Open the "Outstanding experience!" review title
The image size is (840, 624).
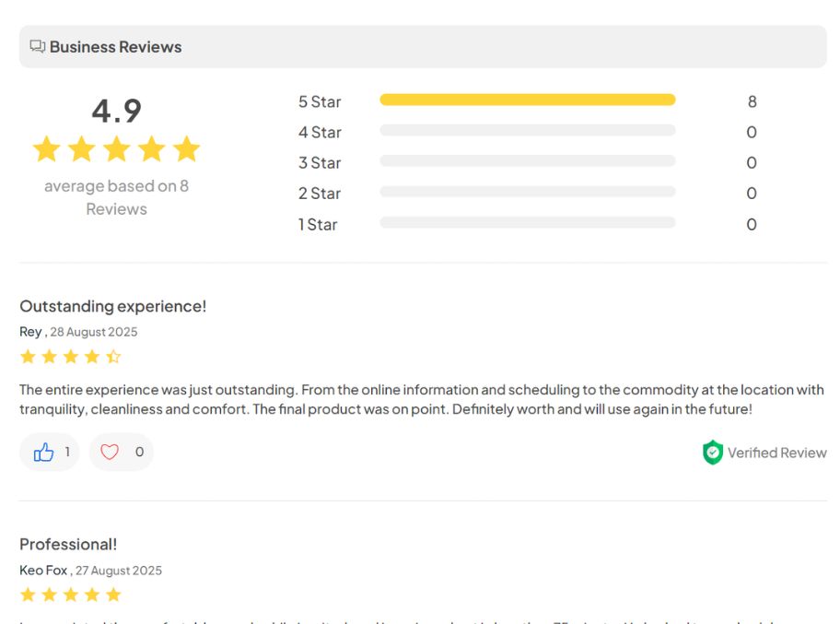(x=112, y=306)
